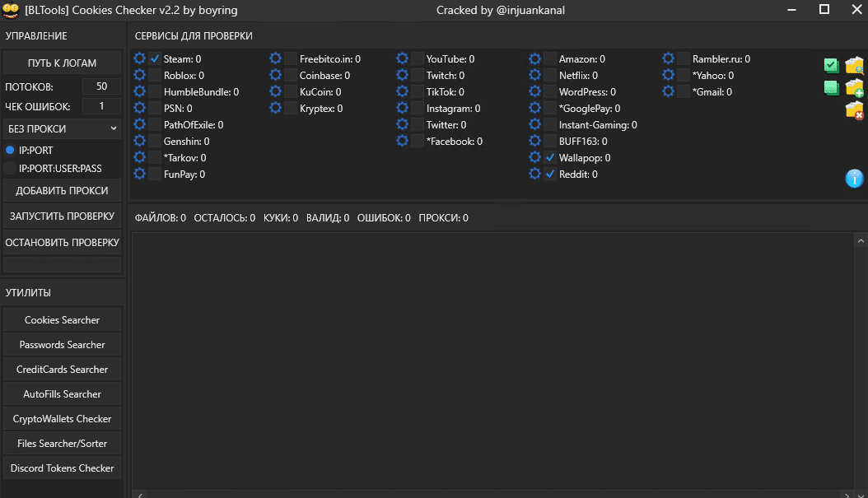Open the gear icon next to Rambler.ru
The image size is (868, 498).
(x=668, y=58)
